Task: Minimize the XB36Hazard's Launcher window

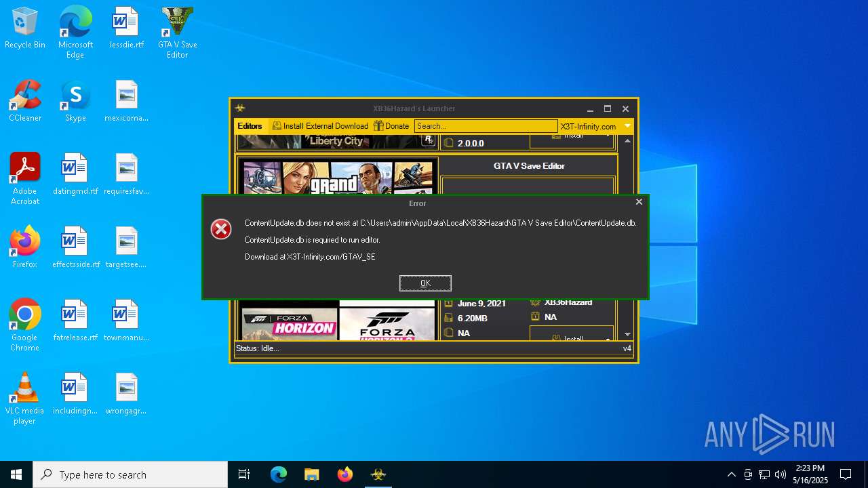Action: point(590,108)
